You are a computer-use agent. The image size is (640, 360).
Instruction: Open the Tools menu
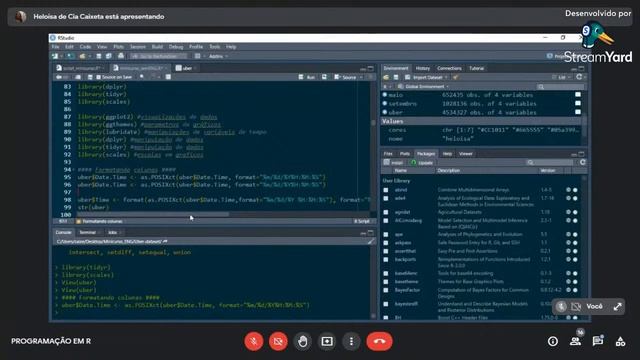pos(214,47)
